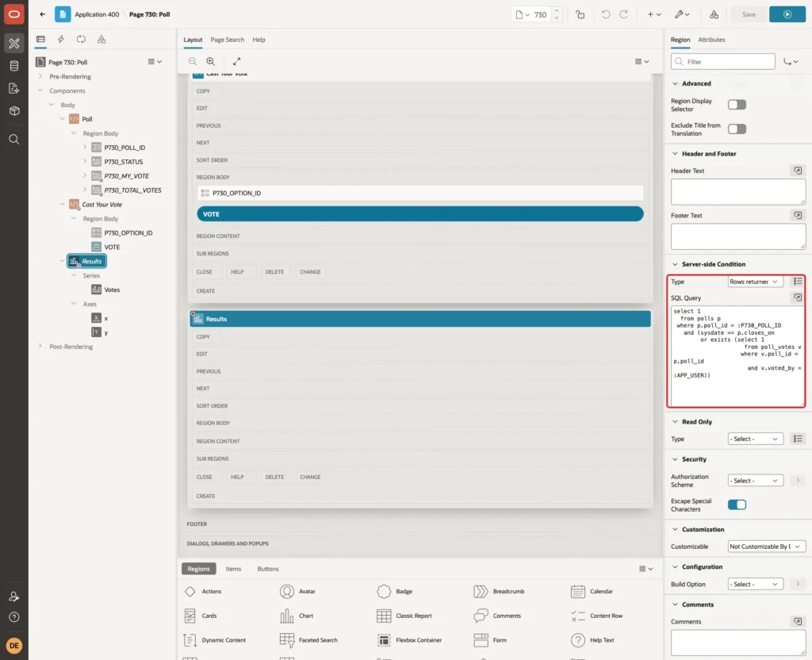The width and height of the screenshot is (812, 660).
Task: Run the page with play button
Action: click(x=787, y=14)
